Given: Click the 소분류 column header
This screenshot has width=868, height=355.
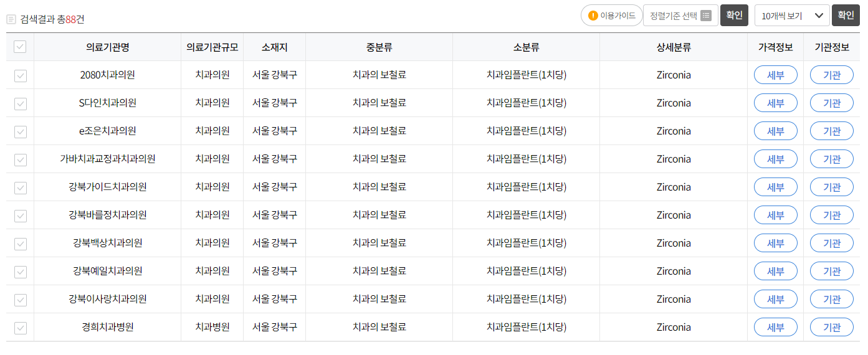Looking at the screenshot, I should [527, 47].
